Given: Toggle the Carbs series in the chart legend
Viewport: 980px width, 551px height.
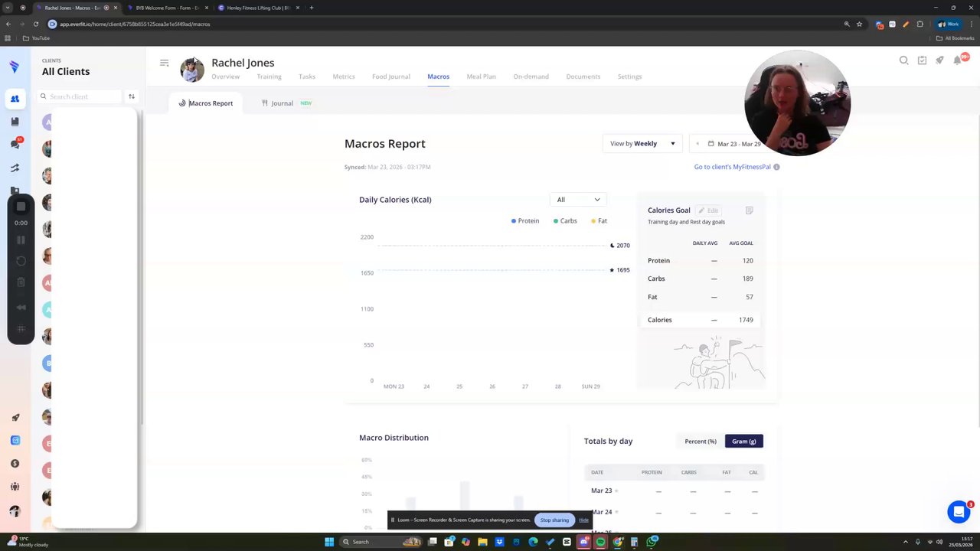Looking at the screenshot, I should [565, 221].
